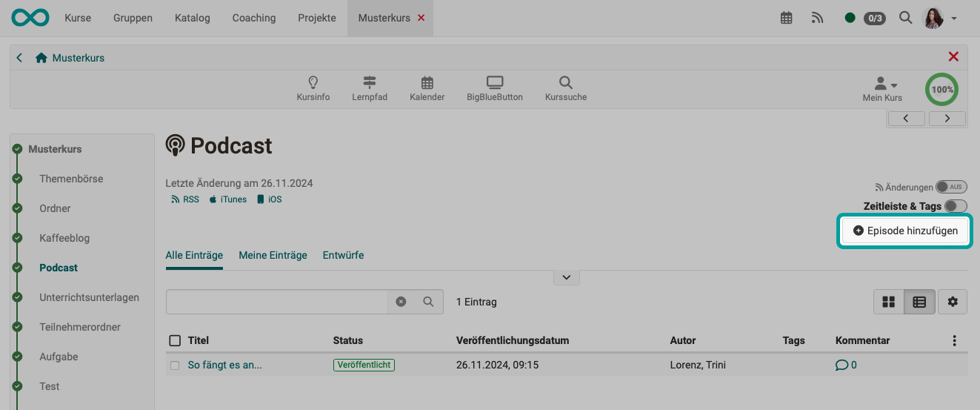Image resolution: width=980 pixels, height=410 pixels.
Task: Click the 100% course progress circle
Action: (x=941, y=89)
